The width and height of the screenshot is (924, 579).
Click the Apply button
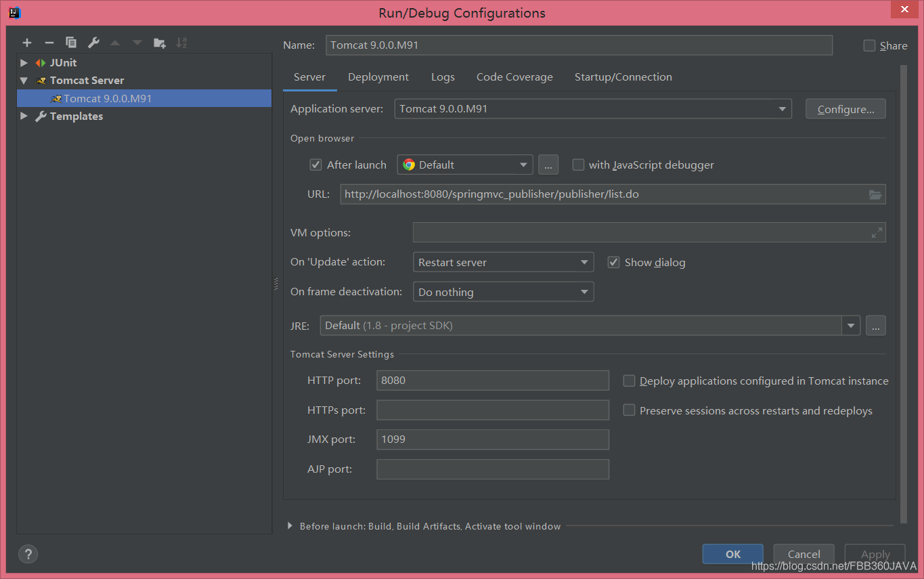pyautogui.click(x=875, y=554)
